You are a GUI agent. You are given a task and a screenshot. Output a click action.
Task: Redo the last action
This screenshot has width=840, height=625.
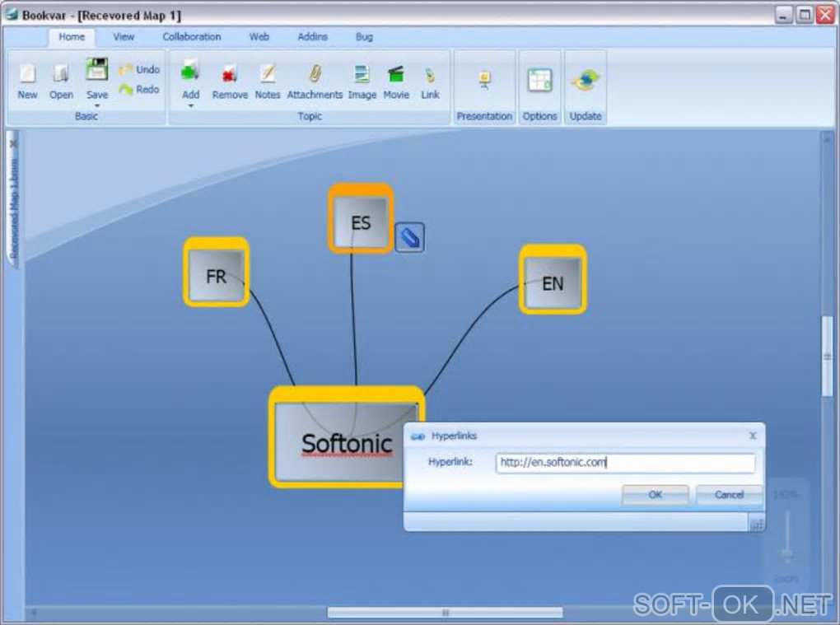point(139,89)
